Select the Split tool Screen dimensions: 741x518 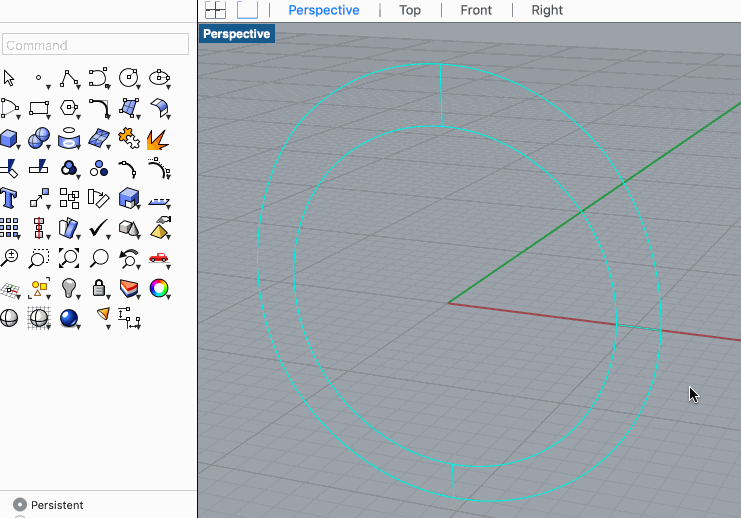39,167
